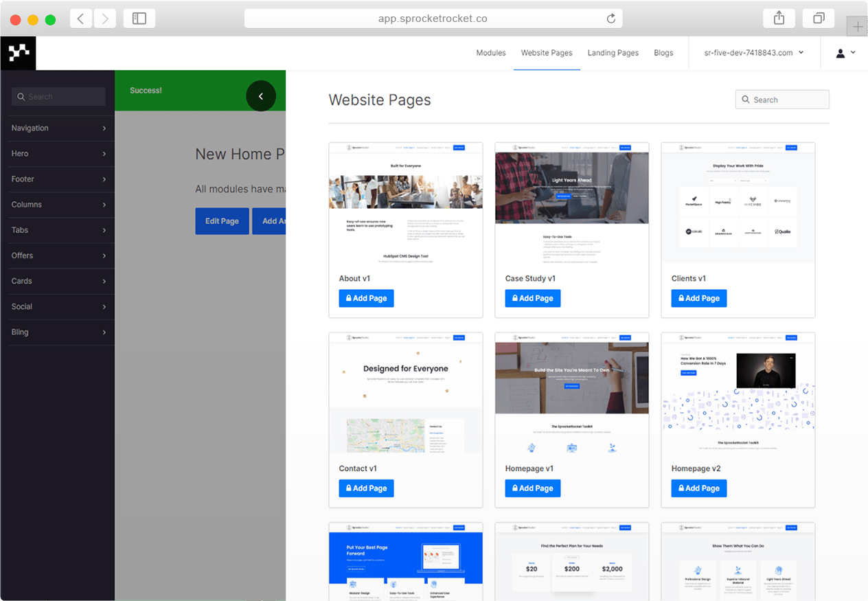Click the Edit Page button
This screenshot has width=868, height=601.
pos(222,220)
